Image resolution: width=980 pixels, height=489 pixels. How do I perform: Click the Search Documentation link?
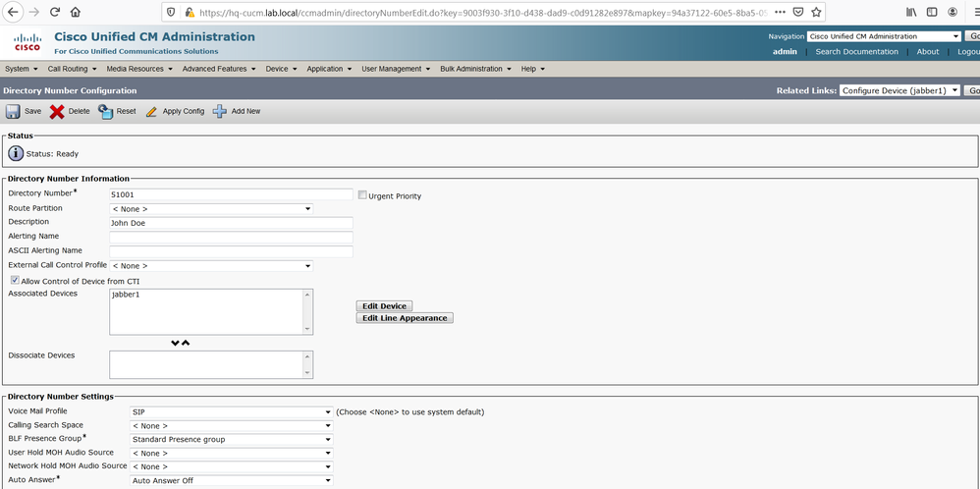click(856, 52)
